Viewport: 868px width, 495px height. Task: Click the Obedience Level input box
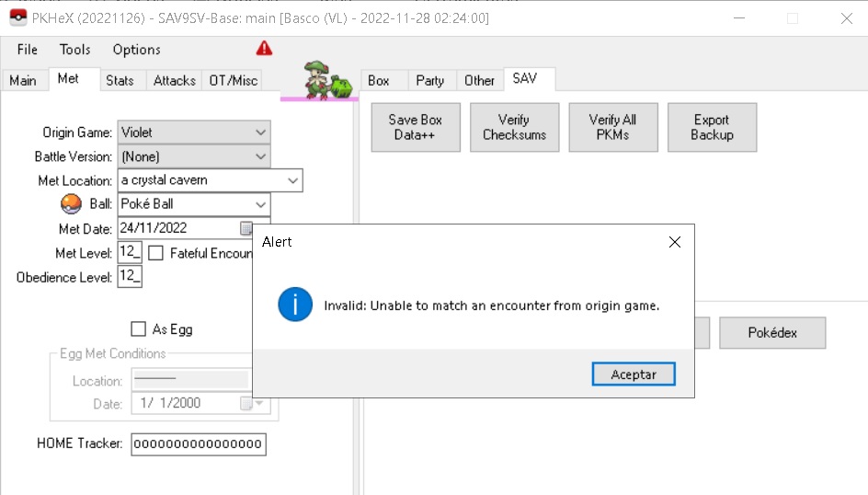coord(130,276)
